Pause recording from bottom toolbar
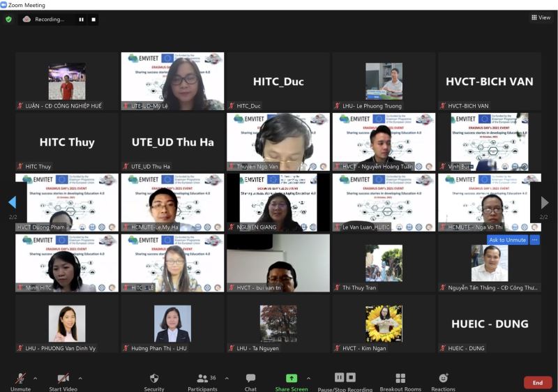Viewport: 558px width, 392px height. [x=339, y=377]
